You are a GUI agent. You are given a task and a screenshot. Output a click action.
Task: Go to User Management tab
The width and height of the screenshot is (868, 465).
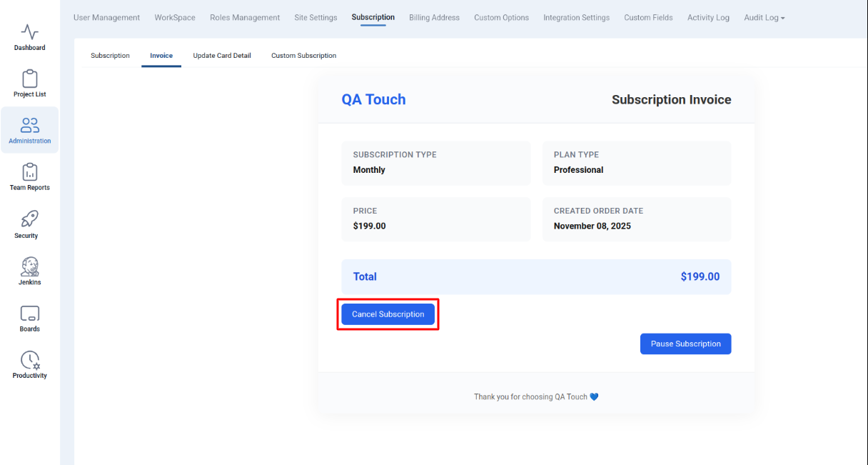106,18
